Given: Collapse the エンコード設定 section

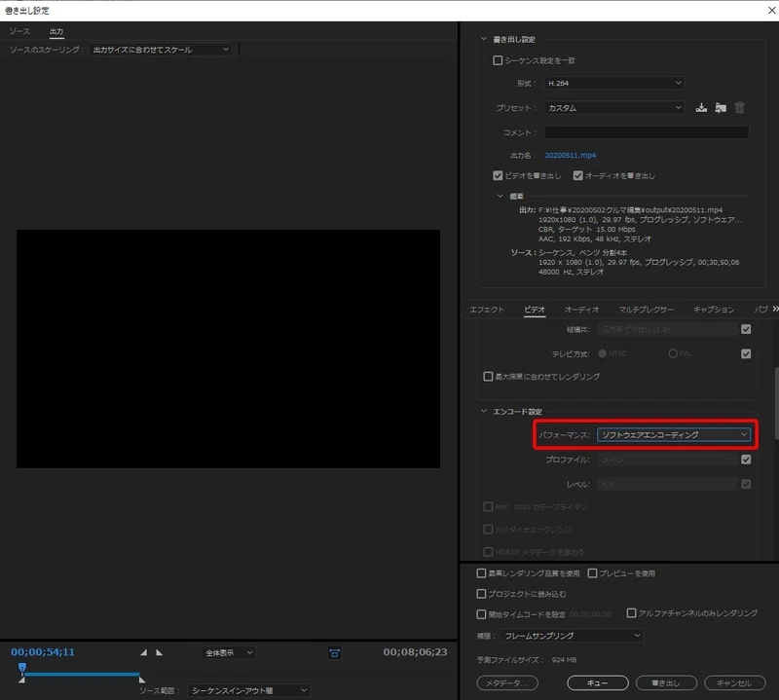Looking at the screenshot, I should pyautogui.click(x=483, y=411).
